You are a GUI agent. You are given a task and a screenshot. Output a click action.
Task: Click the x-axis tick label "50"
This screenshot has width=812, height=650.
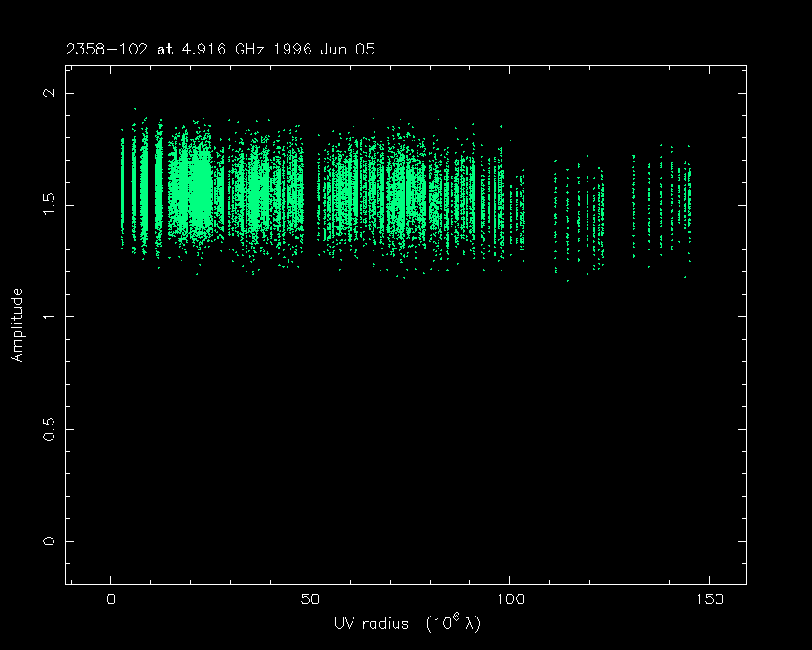(310, 600)
